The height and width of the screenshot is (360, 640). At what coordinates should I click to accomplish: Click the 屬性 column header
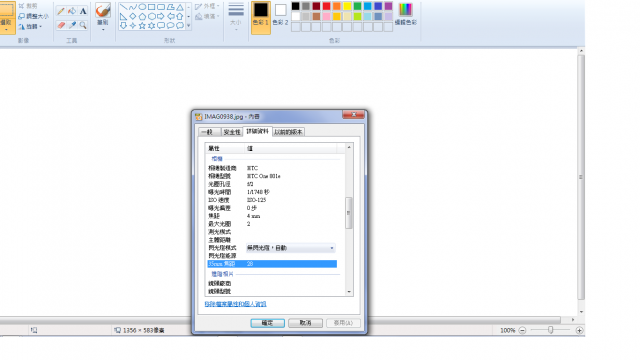(x=226, y=148)
